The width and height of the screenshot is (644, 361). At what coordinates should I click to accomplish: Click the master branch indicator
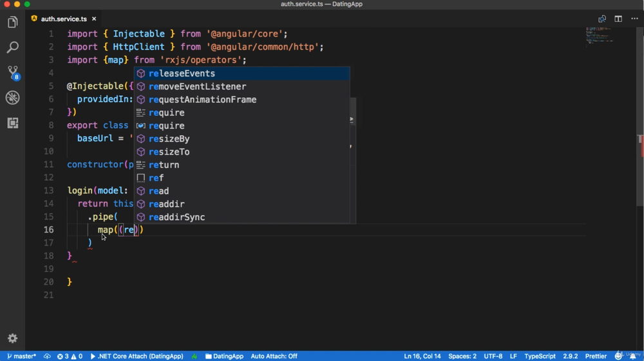(x=21, y=356)
